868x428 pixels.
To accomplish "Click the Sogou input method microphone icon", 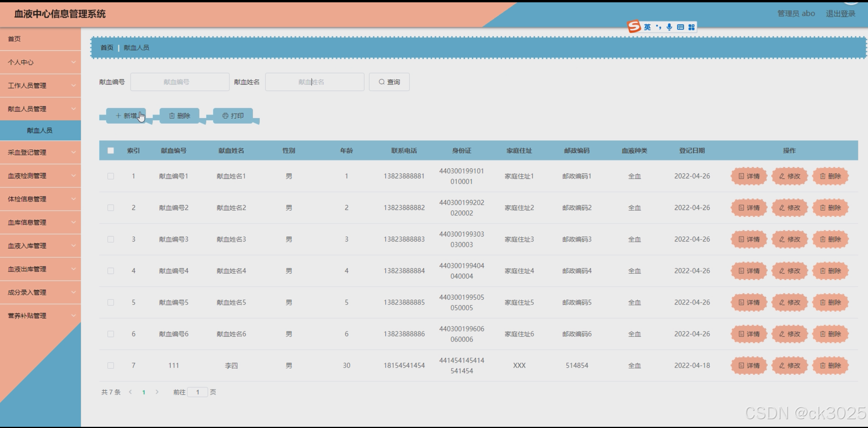I will click(x=669, y=27).
